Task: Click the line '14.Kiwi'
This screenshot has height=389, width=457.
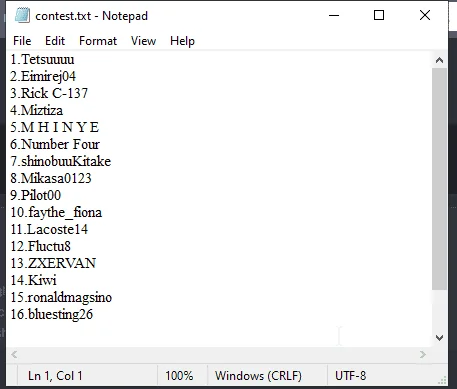Action: point(33,281)
